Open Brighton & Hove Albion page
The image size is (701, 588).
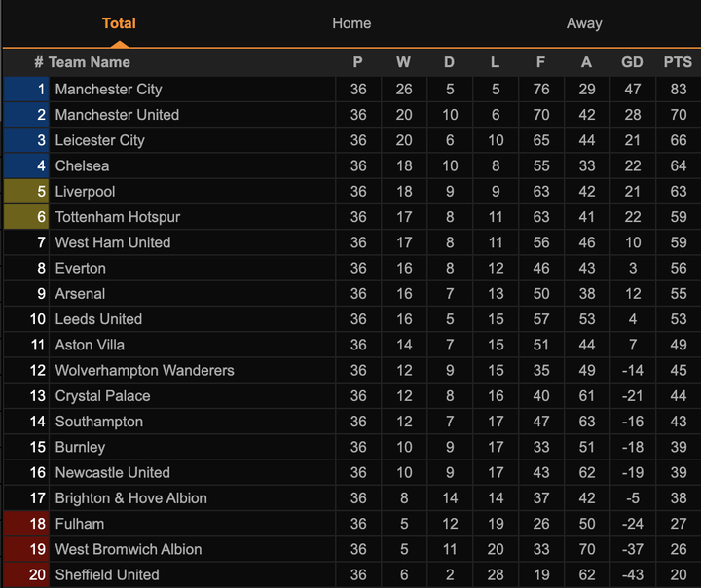130,497
